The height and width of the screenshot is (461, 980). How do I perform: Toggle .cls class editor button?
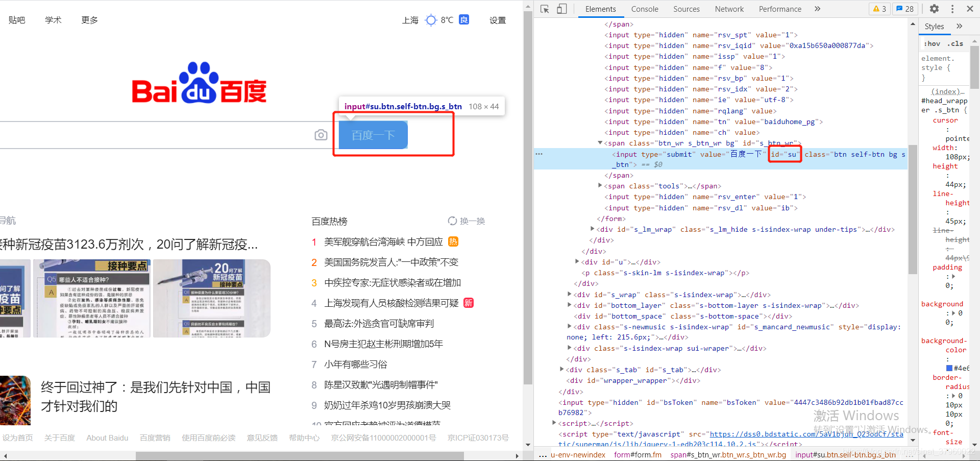point(955,44)
